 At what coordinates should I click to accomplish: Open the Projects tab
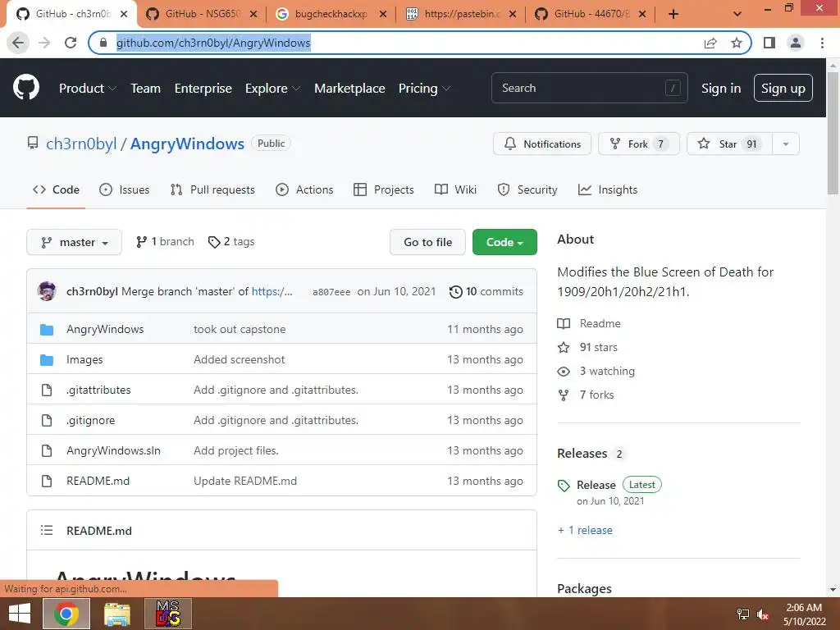384,189
